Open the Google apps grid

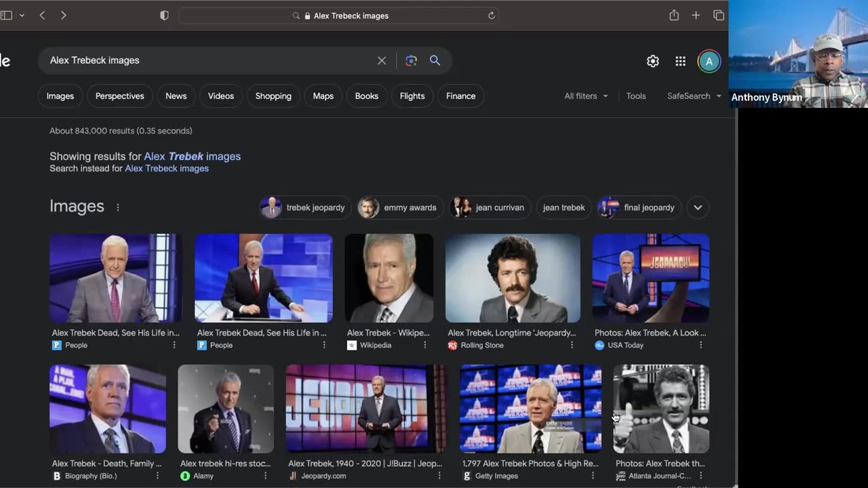(680, 61)
